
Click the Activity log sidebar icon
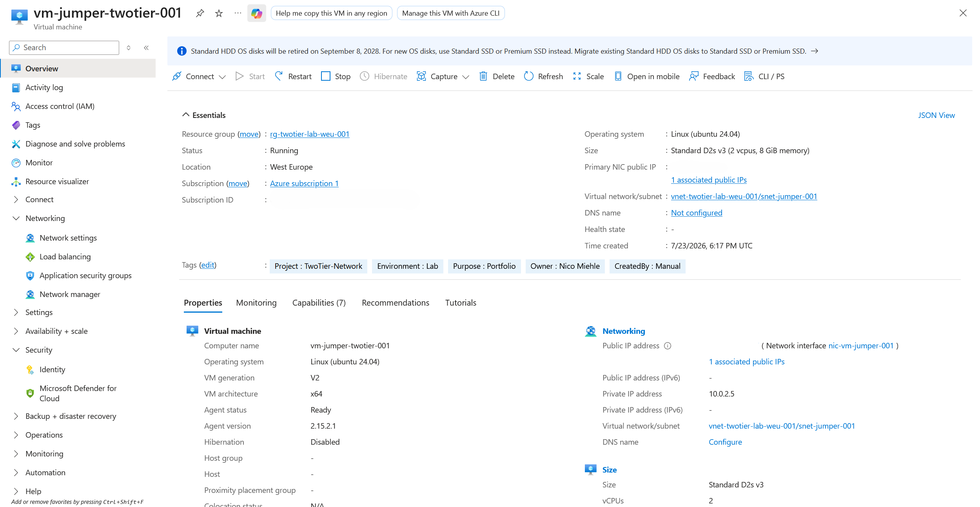tap(16, 87)
